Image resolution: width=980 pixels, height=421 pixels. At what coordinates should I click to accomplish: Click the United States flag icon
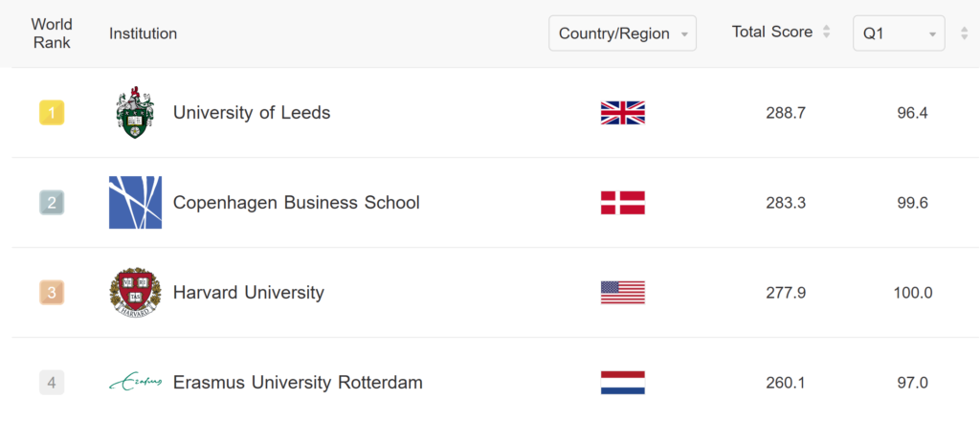pos(622,293)
